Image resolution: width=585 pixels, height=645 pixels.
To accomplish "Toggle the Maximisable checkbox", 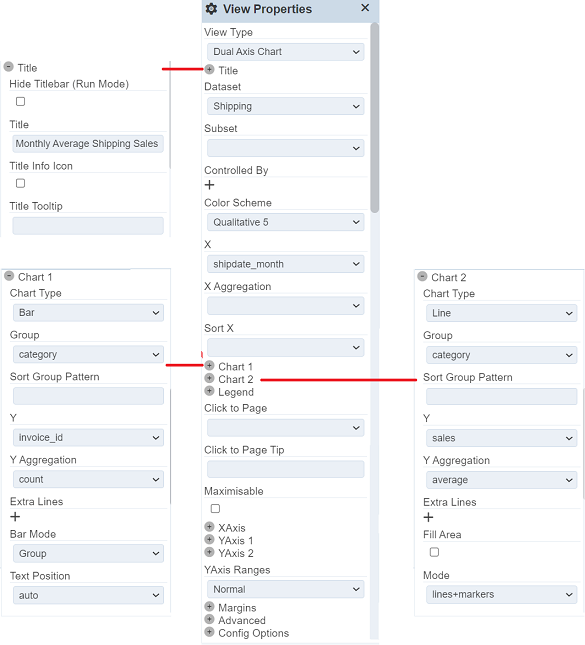I will coord(215,509).
